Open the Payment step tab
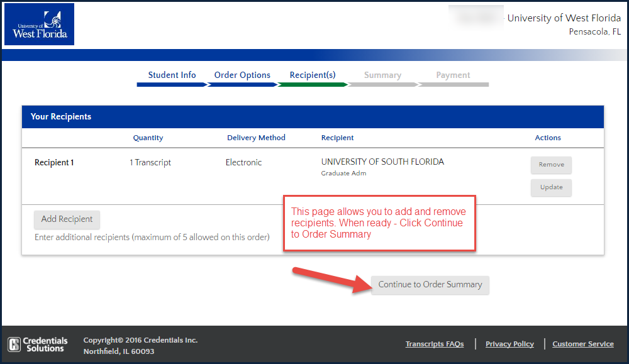The image size is (629, 364). click(453, 75)
